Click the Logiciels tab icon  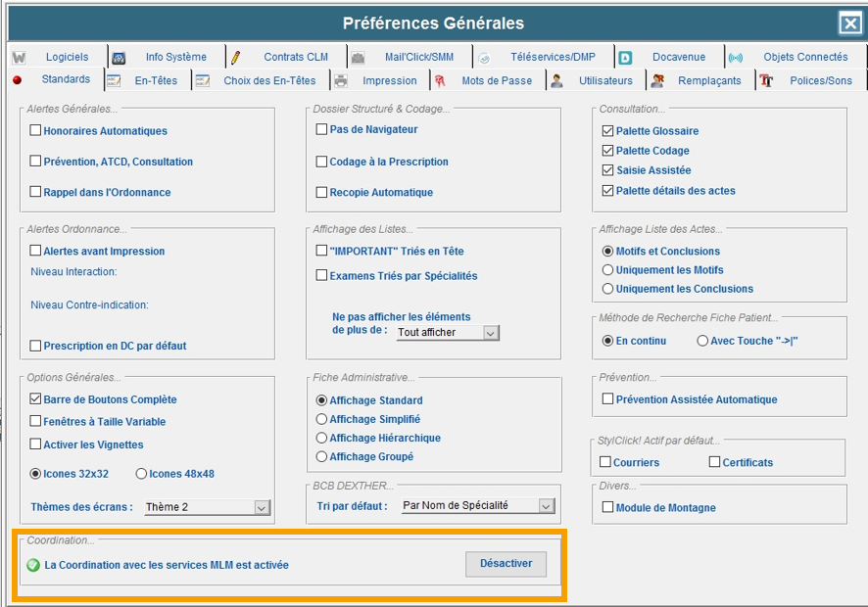19,58
